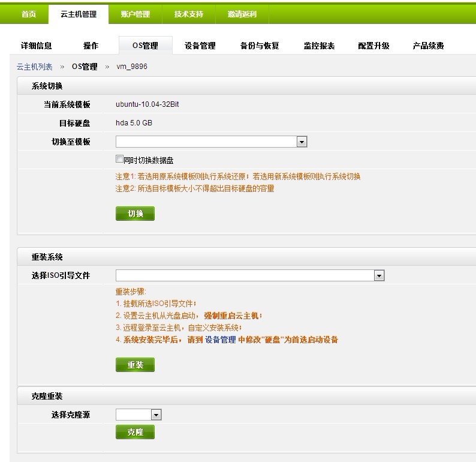Open the 技术支持 top tab
Screen dimensions: 476x462
tap(188, 14)
